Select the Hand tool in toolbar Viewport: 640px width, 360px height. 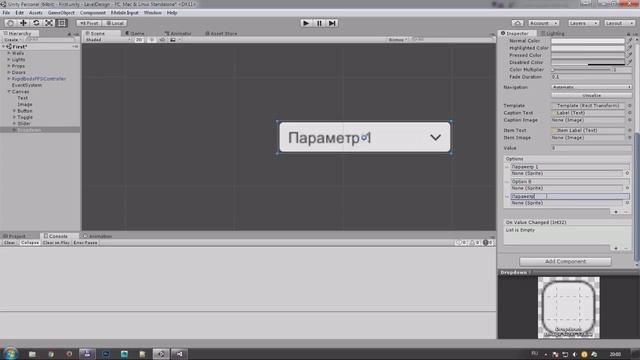[10, 23]
